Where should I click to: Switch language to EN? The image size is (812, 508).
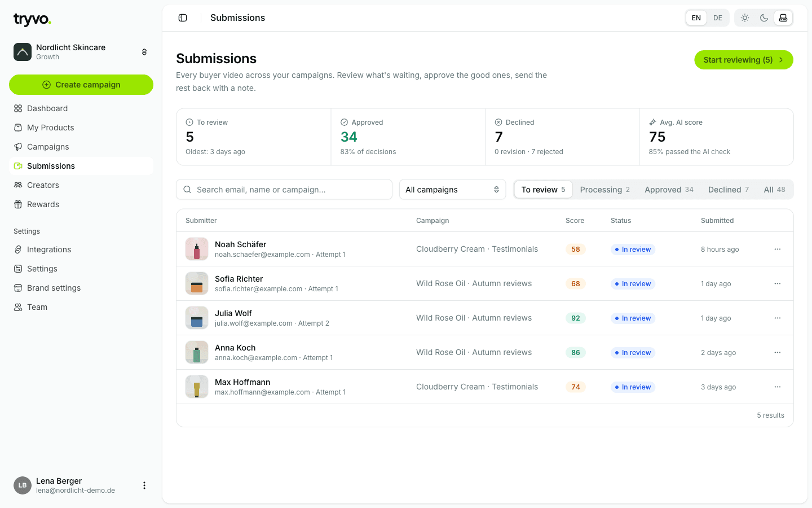pos(696,18)
